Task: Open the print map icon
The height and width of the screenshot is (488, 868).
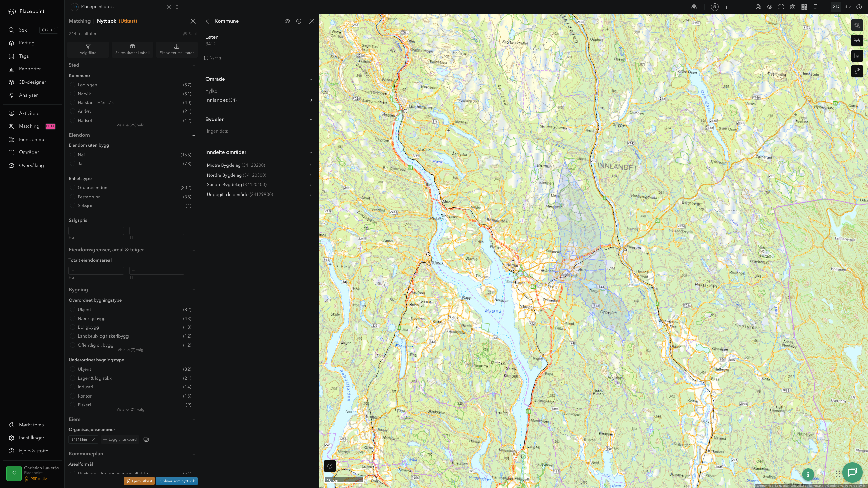Action: click(x=758, y=7)
